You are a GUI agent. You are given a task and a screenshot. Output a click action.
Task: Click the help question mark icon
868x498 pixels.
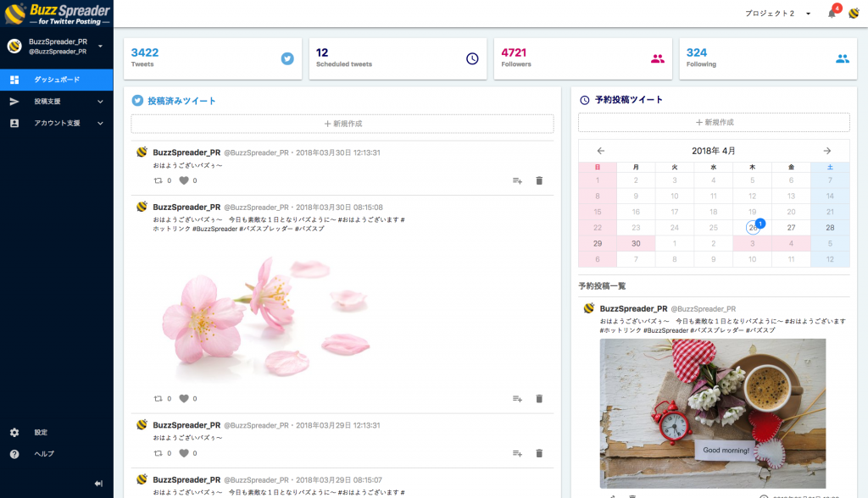point(14,454)
